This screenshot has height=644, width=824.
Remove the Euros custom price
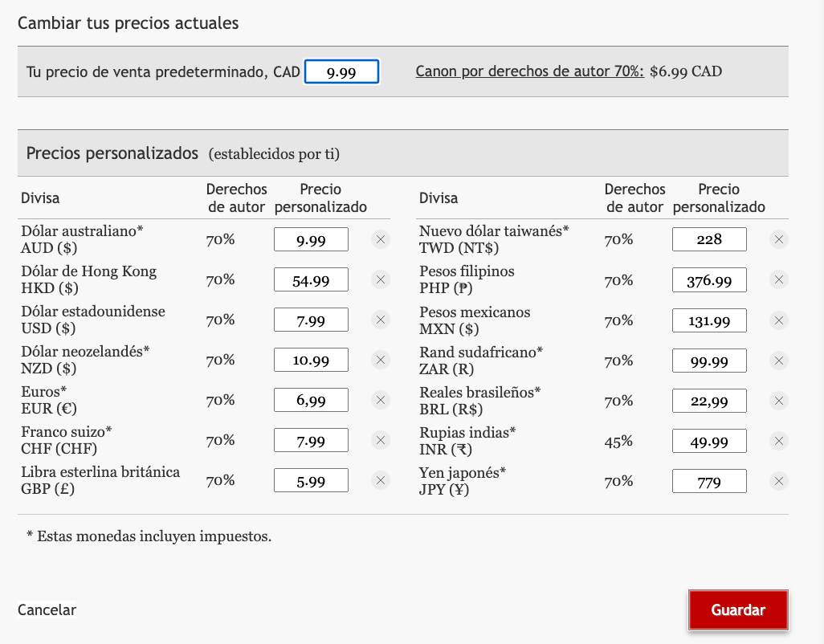[x=380, y=400]
